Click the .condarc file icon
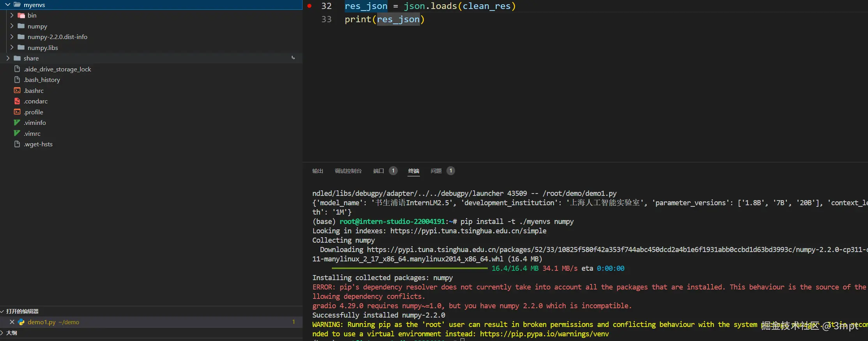The height and width of the screenshot is (341, 868). point(17,101)
